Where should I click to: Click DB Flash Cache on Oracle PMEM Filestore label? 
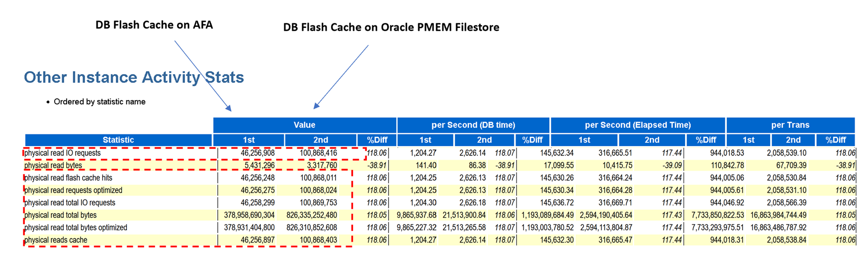click(391, 27)
